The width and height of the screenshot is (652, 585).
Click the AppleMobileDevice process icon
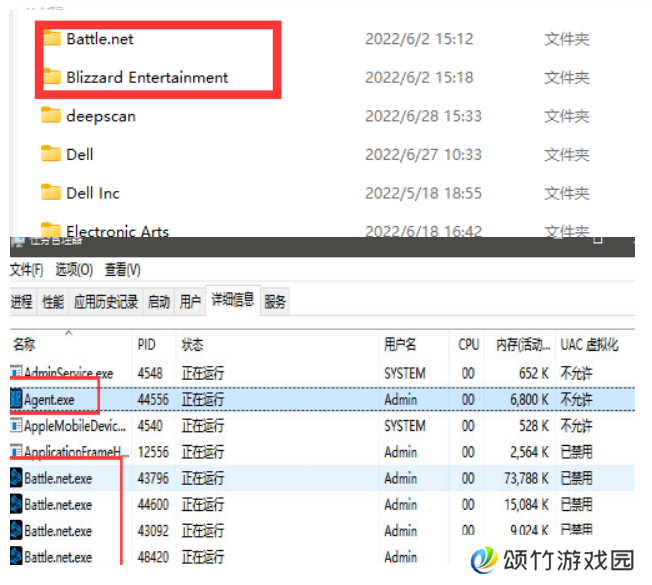(x=16, y=425)
